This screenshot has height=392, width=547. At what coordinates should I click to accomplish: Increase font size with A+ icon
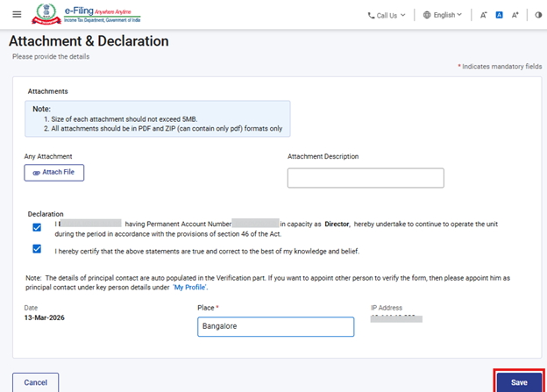[x=515, y=15]
